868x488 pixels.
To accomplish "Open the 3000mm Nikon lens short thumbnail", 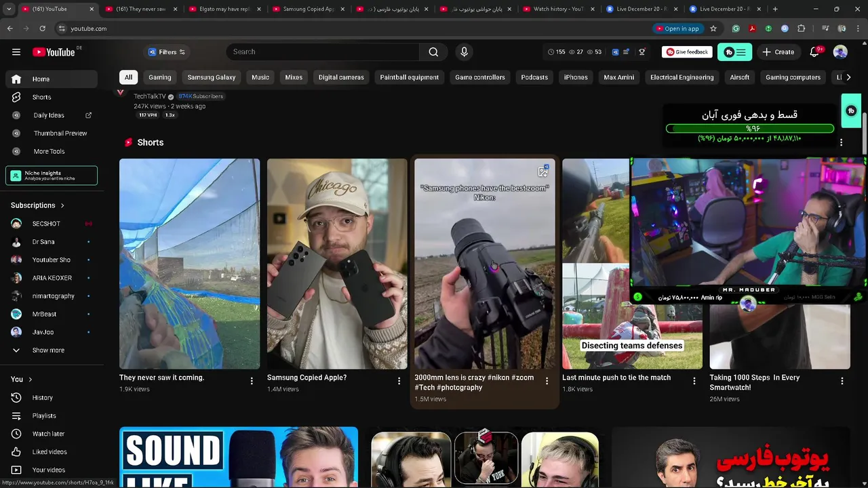I will point(485,264).
